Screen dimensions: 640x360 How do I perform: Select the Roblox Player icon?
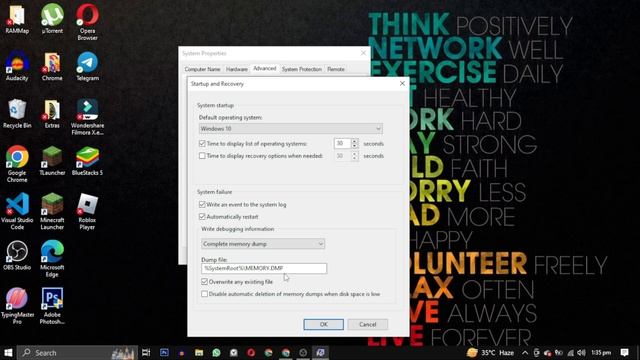[x=87, y=211]
